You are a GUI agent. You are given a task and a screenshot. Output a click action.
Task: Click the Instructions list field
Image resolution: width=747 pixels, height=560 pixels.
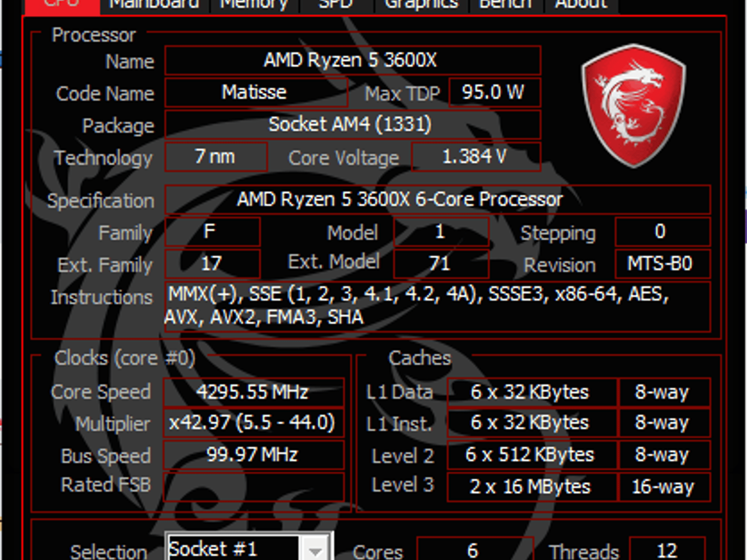[437, 307]
